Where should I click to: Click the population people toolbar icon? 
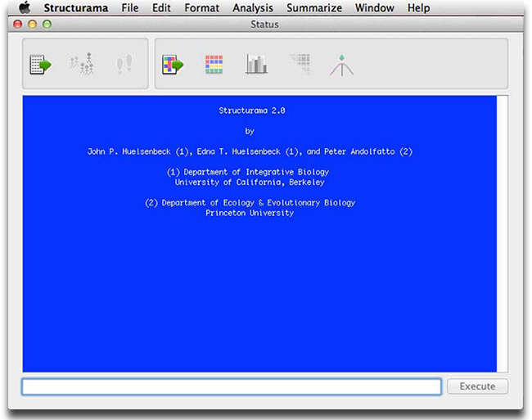[x=81, y=64]
